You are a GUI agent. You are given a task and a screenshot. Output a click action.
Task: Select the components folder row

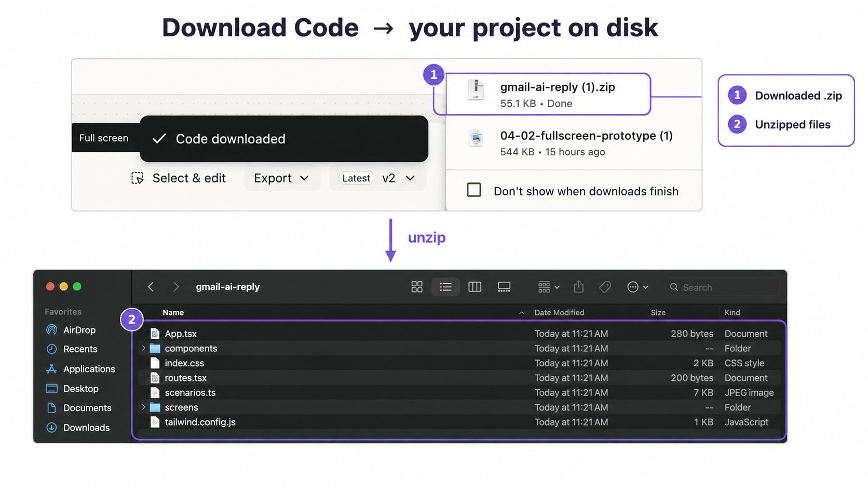tap(460, 348)
